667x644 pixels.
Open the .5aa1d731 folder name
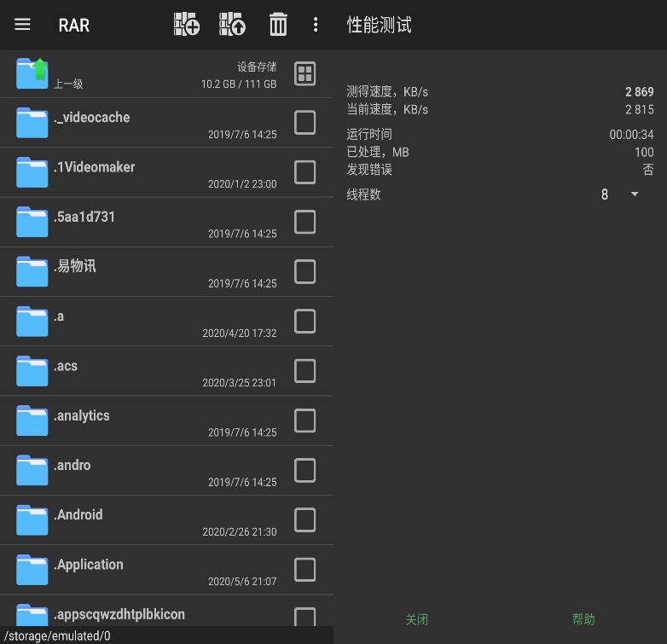(84, 217)
